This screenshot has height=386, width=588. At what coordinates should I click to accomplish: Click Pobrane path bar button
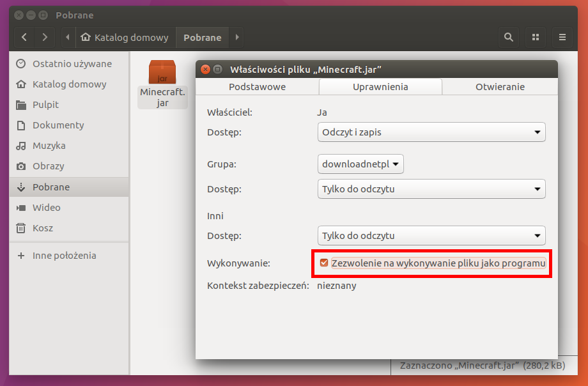tap(202, 37)
